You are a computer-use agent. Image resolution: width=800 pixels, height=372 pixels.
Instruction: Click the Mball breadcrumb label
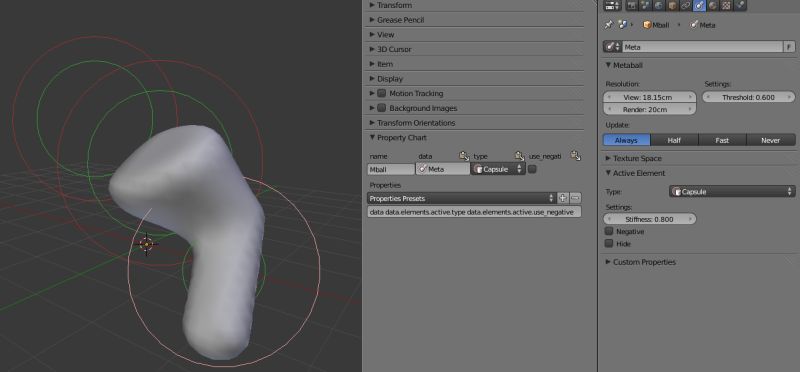click(x=660, y=24)
